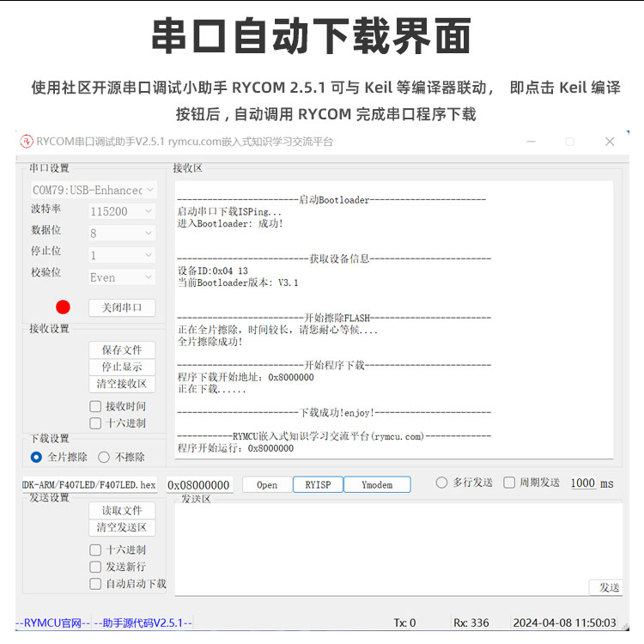Screen dimensions: 644x644
Task: Select the 不擦除 radio button
Action: (x=104, y=457)
